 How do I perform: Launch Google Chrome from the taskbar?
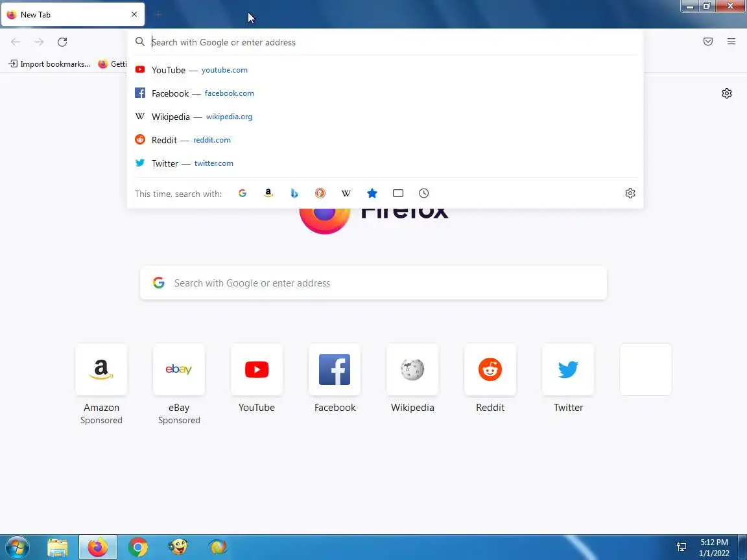point(137,547)
